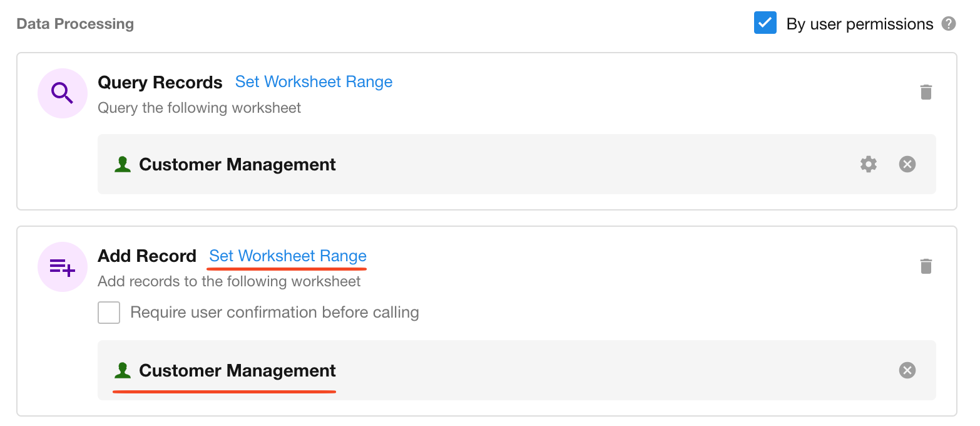Click the Query Records title
Viewport: 980px width, 426px height.
(x=160, y=83)
